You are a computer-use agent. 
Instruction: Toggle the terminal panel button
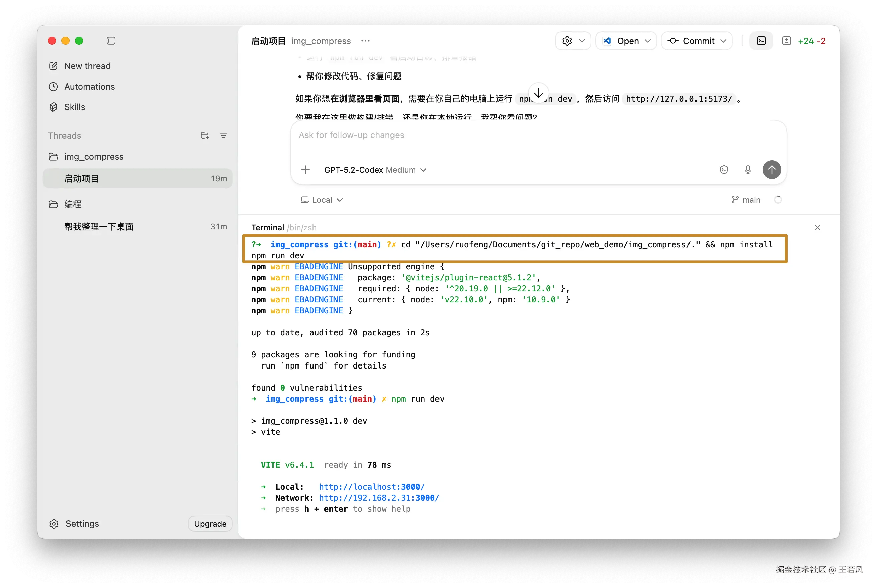[761, 41]
